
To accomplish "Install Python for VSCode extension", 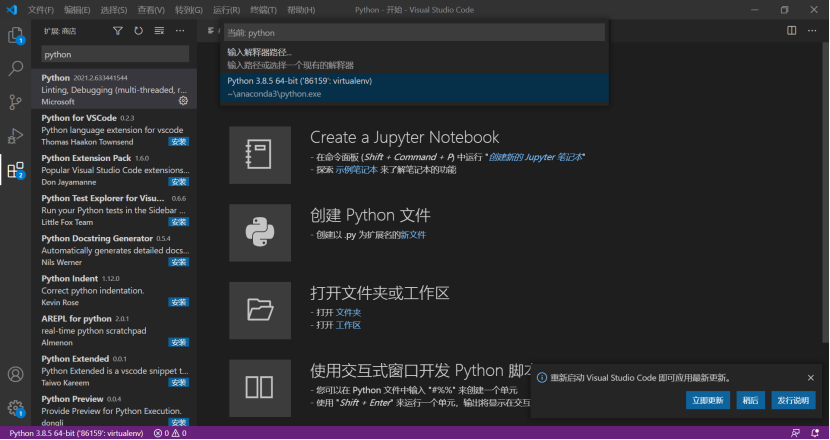I will [179, 141].
